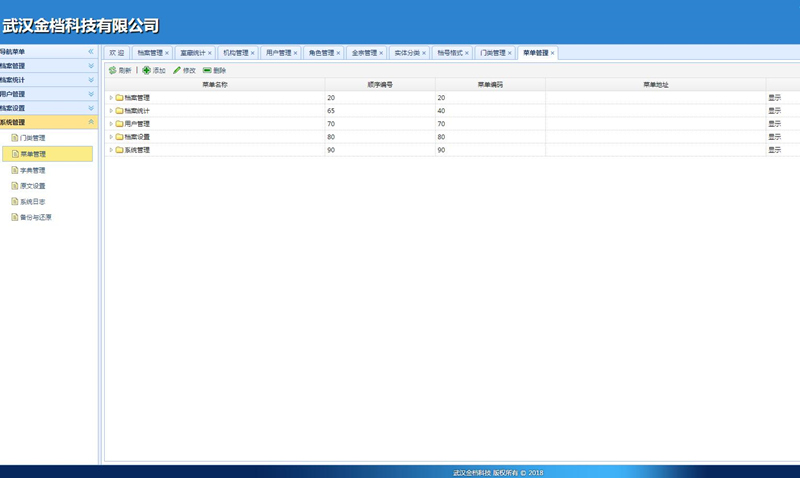Switch to the 欢迎 tab
The image size is (800, 478).
[117, 53]
